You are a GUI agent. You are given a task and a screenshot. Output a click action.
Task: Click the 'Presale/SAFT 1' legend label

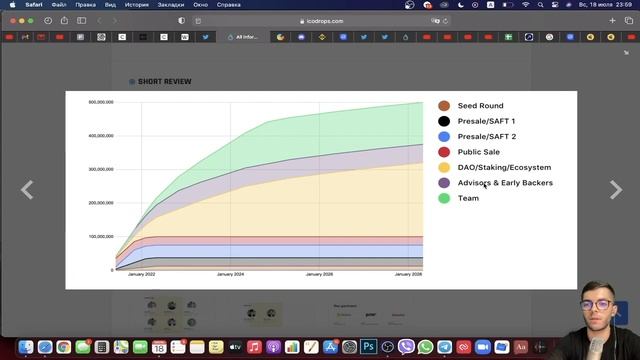click(x=486, y=121)
